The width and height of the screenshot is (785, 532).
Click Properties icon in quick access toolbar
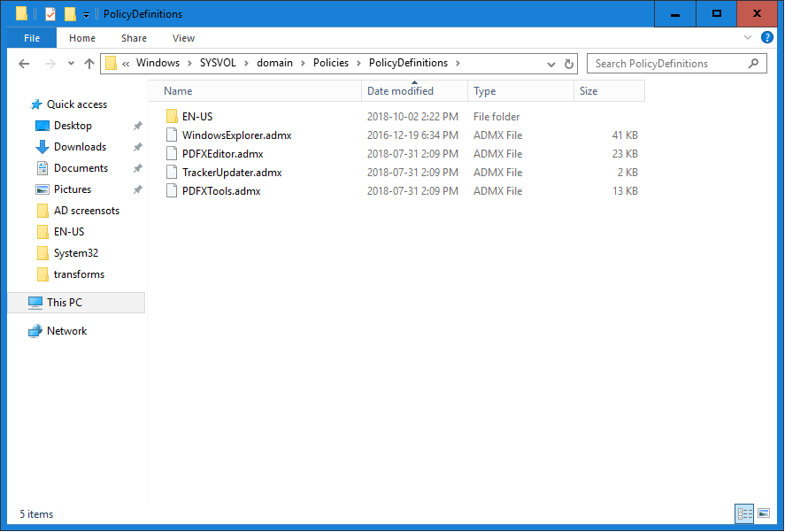(50, 14)
